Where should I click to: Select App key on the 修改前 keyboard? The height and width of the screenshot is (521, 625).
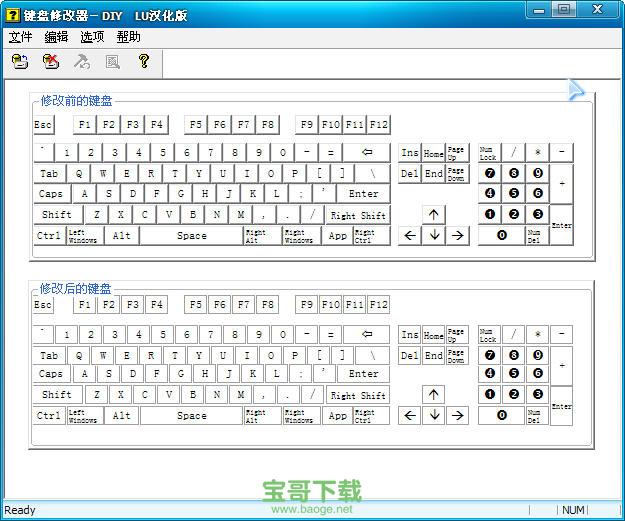[337, 236]
